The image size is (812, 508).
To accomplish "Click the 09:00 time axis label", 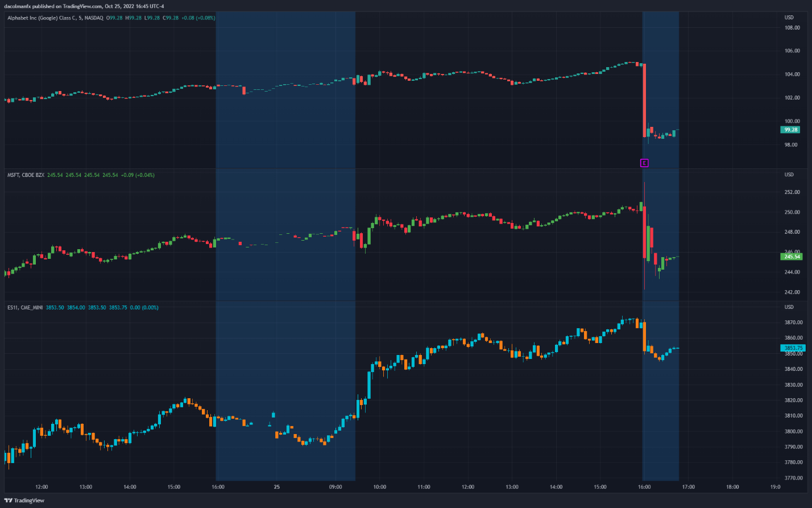I will tap(335, 487).
